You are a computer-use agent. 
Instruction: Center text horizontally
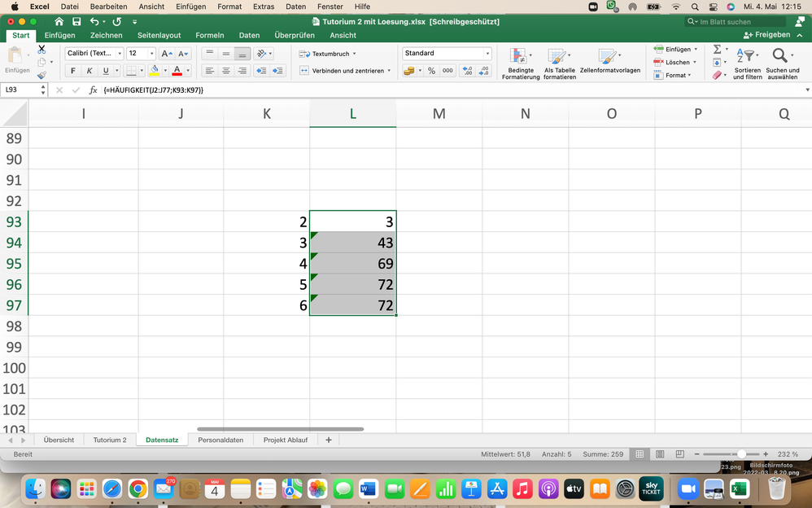coord(226,71)
